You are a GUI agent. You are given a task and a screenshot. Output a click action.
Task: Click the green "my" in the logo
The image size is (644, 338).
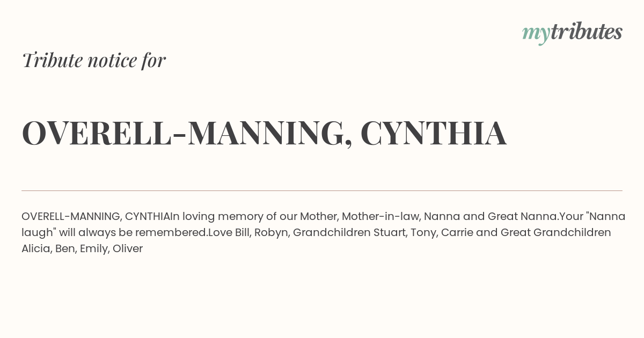click(x=536, y=34)
